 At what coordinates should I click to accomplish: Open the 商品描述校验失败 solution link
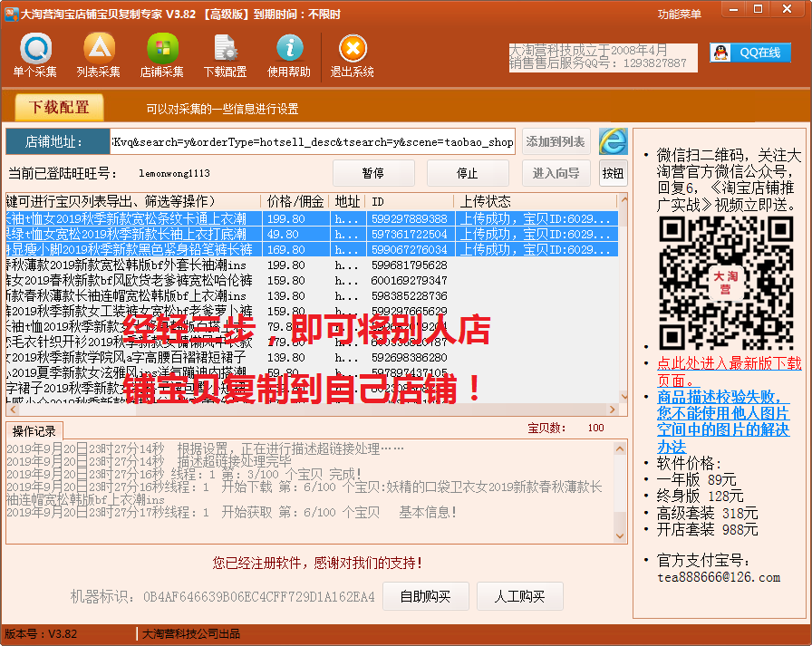(723, 421)
